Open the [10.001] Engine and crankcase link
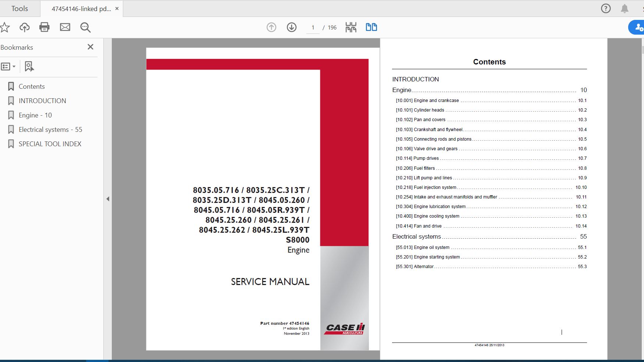 coord(491,101)
